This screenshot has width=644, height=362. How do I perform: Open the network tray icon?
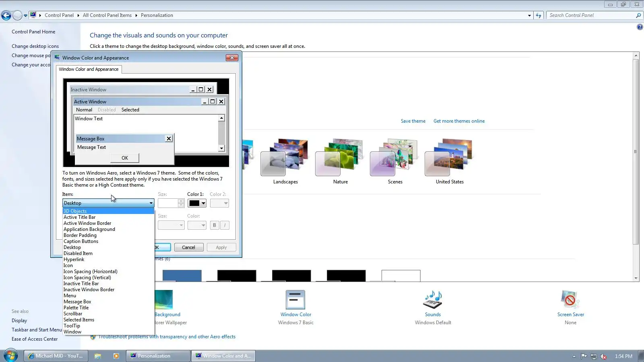coord(594,356)
